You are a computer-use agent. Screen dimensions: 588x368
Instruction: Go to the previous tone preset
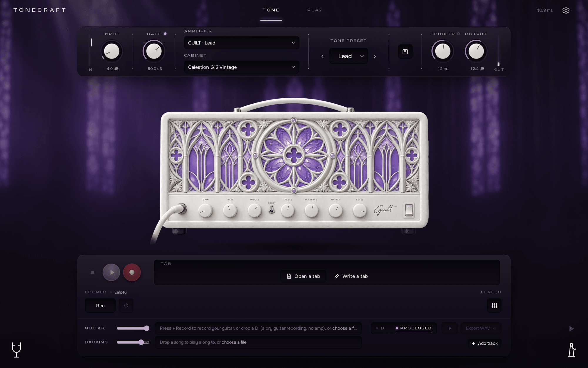pos(323,56)
